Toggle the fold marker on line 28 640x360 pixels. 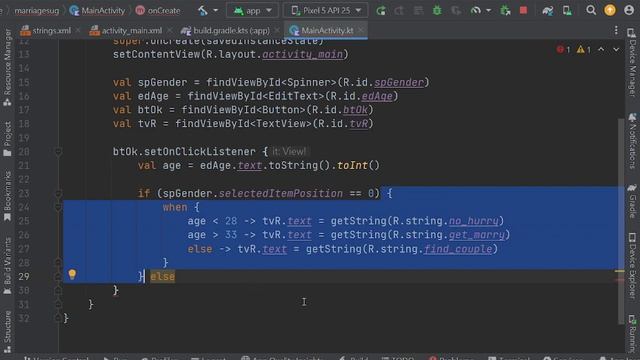point(58,262)
